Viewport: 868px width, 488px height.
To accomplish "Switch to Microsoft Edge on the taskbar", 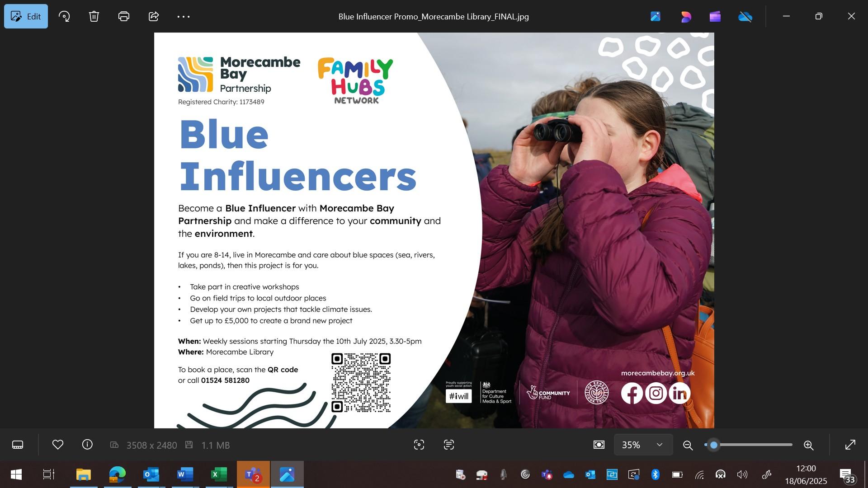I will (x=118, y=474).
